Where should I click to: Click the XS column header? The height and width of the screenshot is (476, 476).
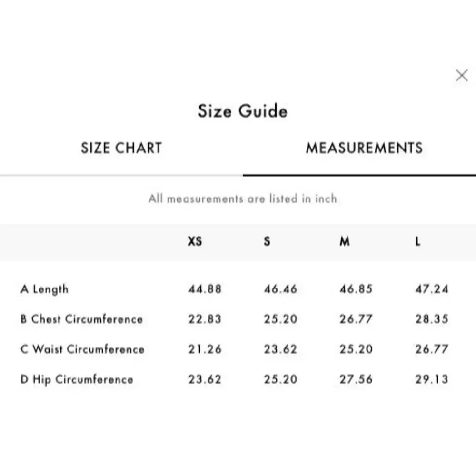(195, 242)
